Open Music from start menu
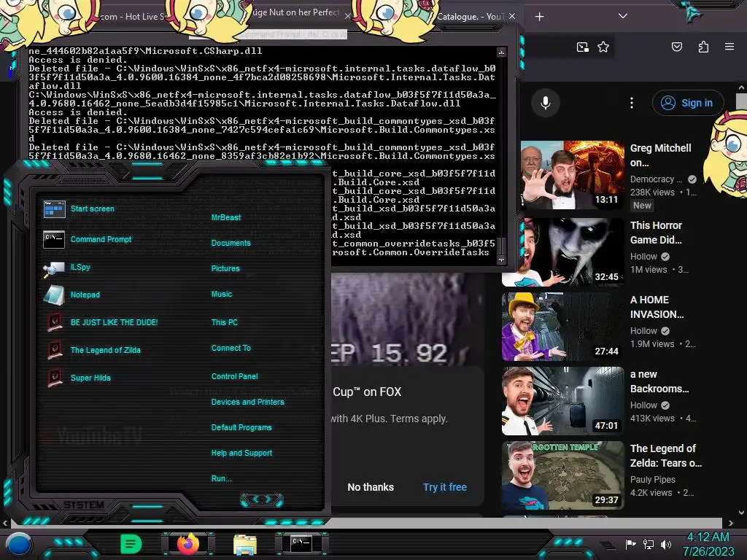Image resolution: width=747 pixels, height=560 pixels. pyautogui.click(x=222, y=295)
